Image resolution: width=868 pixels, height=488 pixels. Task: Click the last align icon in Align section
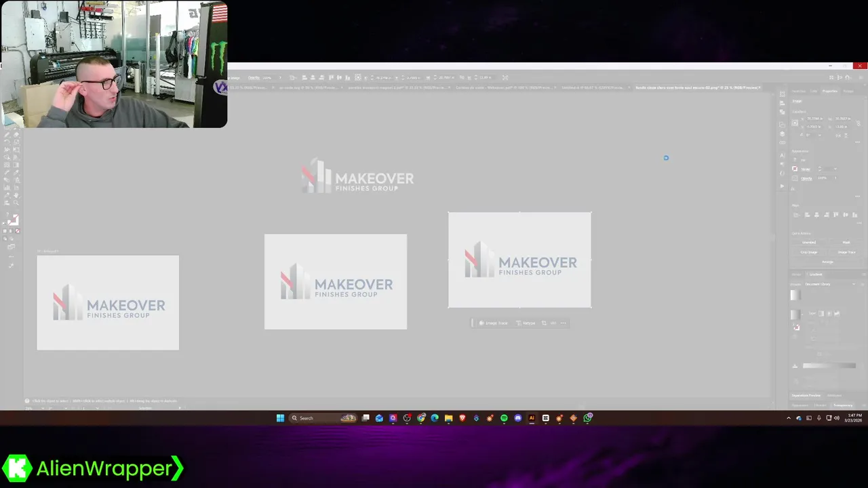855,215
